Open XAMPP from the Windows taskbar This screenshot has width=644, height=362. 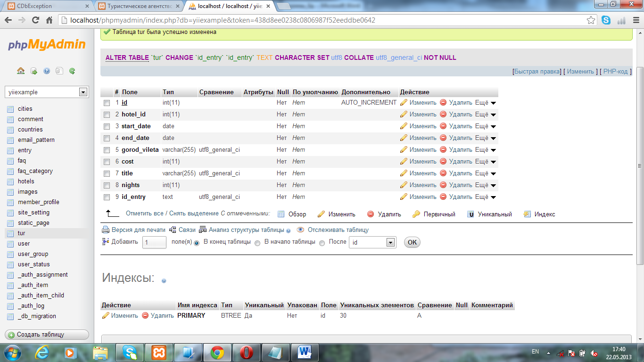coord(158,352)
